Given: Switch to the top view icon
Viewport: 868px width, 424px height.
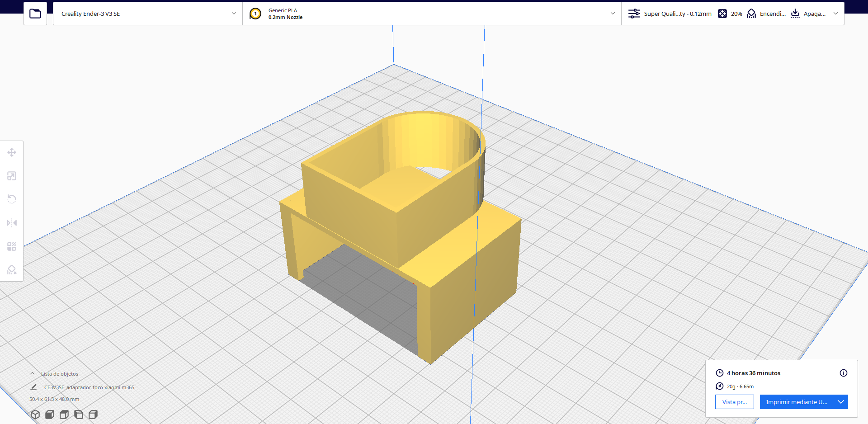Looking at the screenshot, I should [x=64, y=415].
